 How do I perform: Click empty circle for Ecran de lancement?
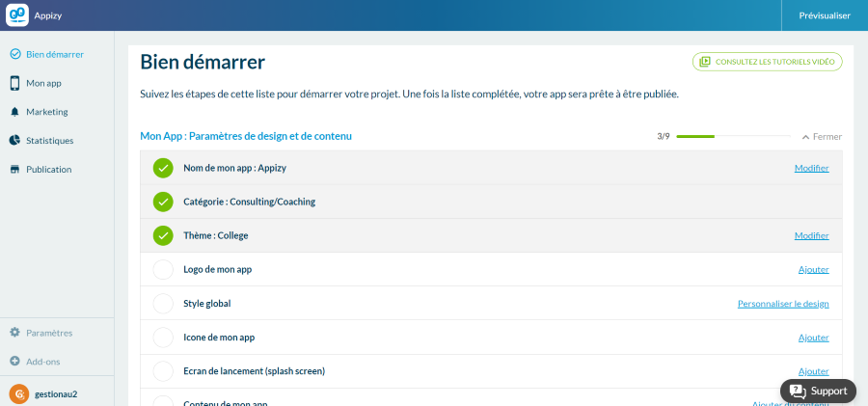pos(163,371)
